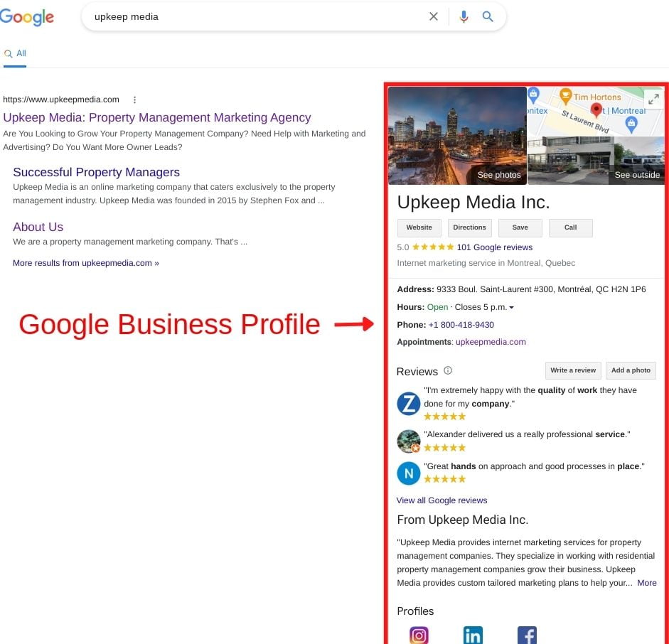Click the Z reviewer avatar
This screenshot has width=669, height=644.
click(408, 404)
